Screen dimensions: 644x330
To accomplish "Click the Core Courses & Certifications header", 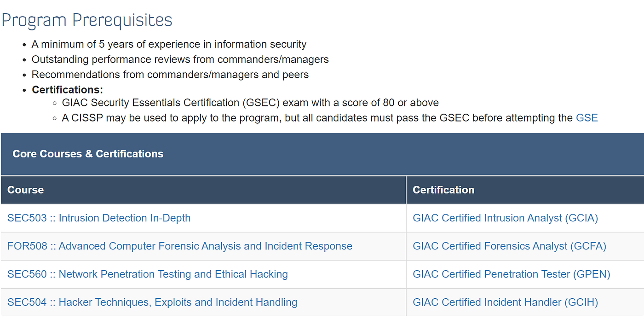I will [88, 154].
